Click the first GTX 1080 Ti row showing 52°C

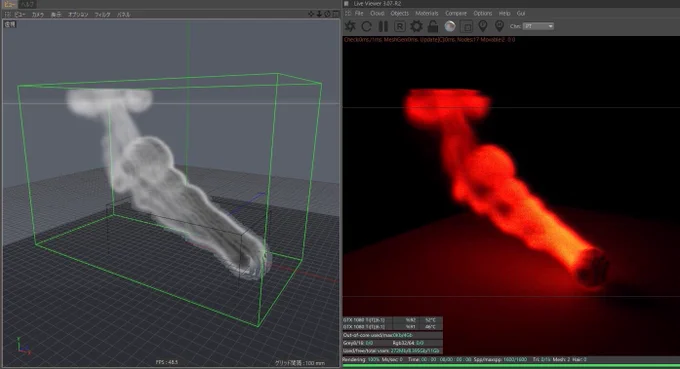click(x=392, y=320)
